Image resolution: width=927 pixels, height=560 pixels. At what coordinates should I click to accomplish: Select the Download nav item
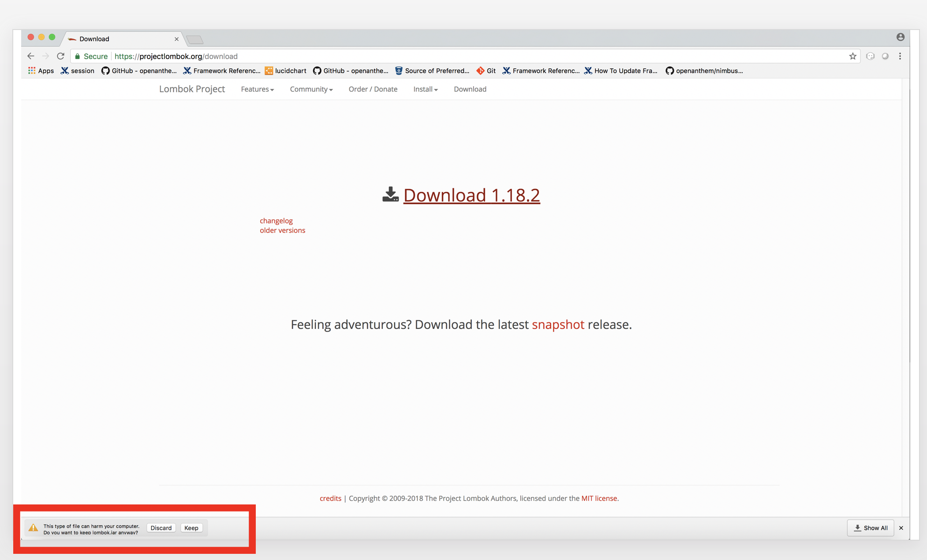470,89
